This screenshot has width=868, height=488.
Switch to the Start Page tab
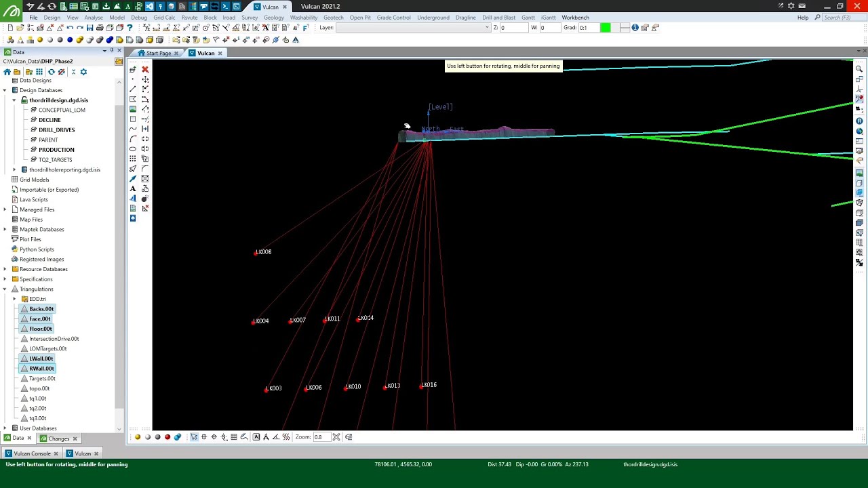159,54
